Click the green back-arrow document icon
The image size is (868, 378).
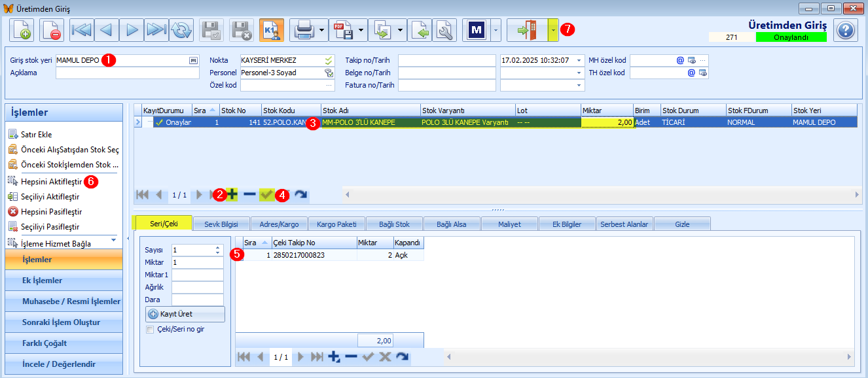pyautogui.click(x=420, y=30)
